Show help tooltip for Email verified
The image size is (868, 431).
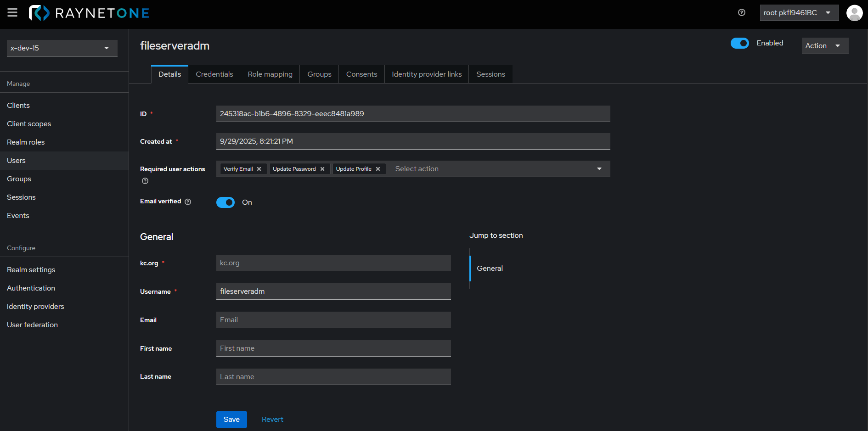tap(188, 202)
